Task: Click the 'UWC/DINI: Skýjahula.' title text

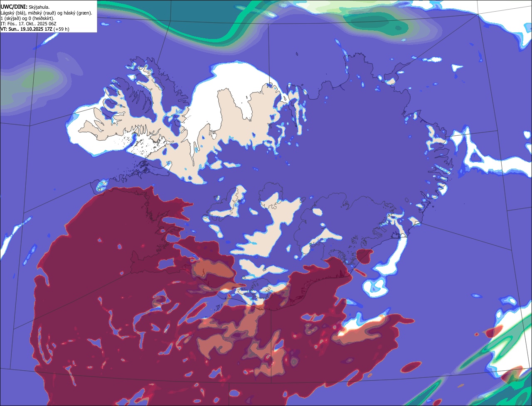Action: point(25,7)
